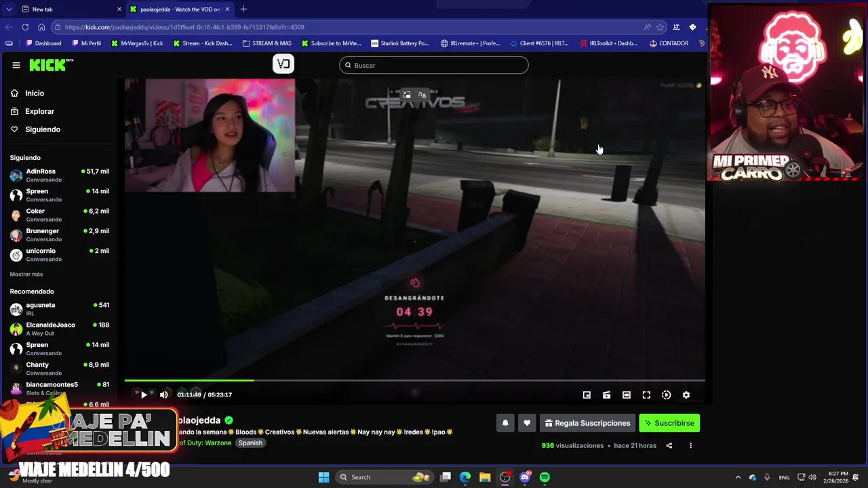Open agusneta recommended channel

click(x=60, y=308)
